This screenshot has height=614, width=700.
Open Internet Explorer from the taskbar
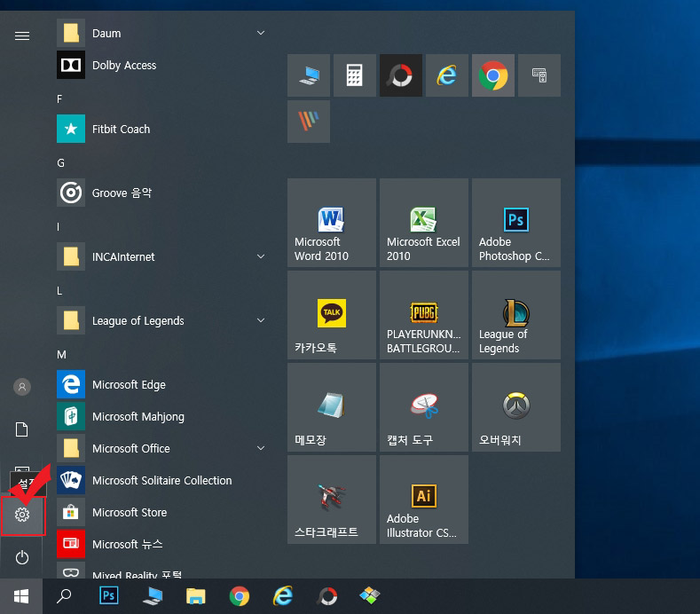click(x=283, y=596)
